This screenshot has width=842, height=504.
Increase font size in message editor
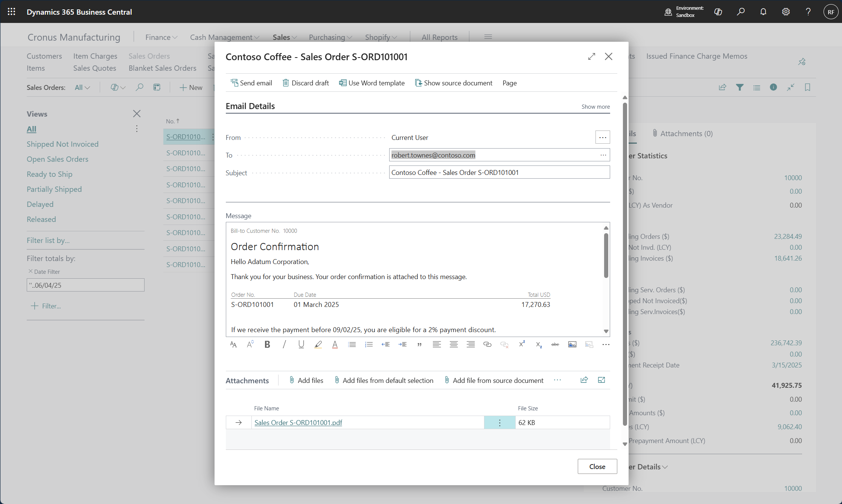tap(250, 344)
